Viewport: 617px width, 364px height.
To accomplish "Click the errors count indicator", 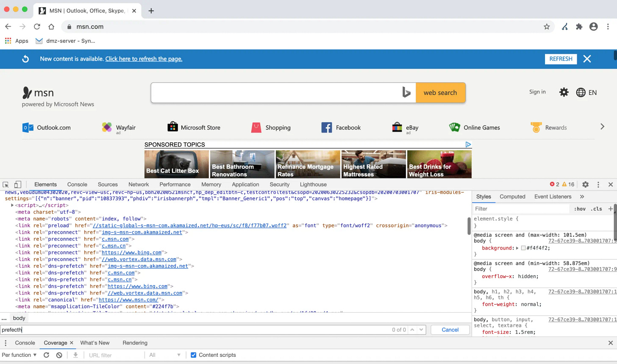I will click(x=554, y=184).
